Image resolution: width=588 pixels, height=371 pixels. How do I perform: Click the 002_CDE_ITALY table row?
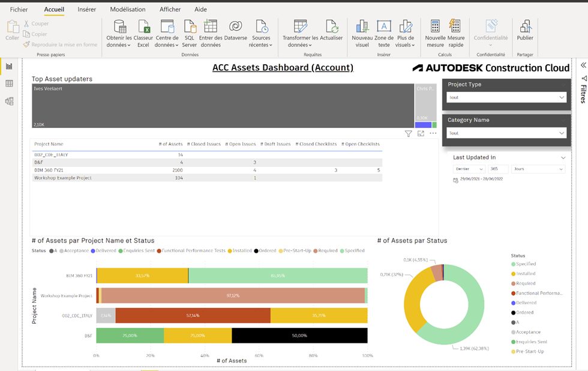click(207, 155)
